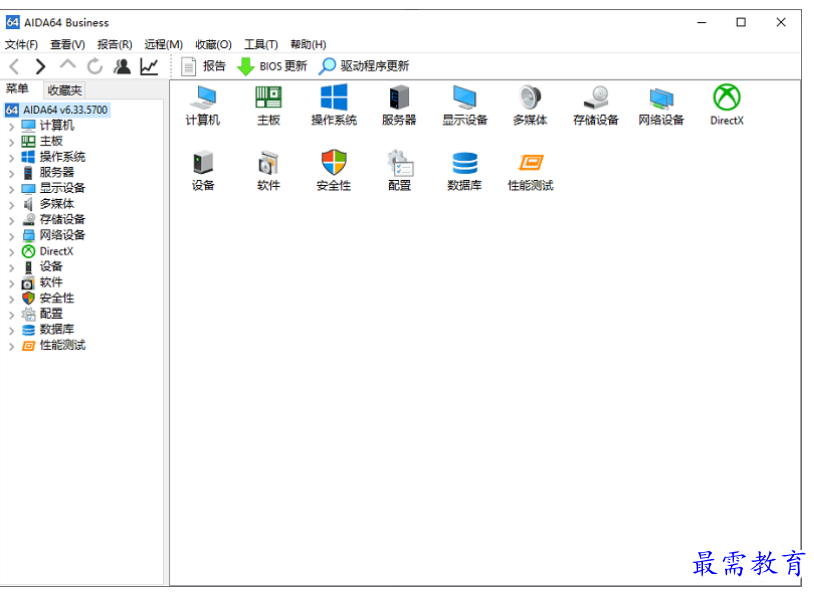Maximize the AIDA64 Business window

pos(741,22)
